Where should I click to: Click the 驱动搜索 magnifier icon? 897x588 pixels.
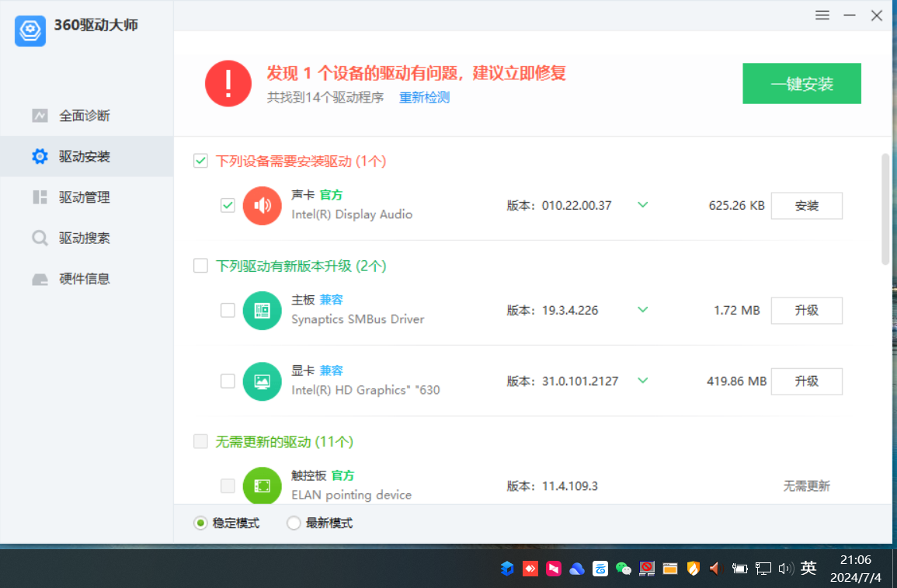click(40, 238)
